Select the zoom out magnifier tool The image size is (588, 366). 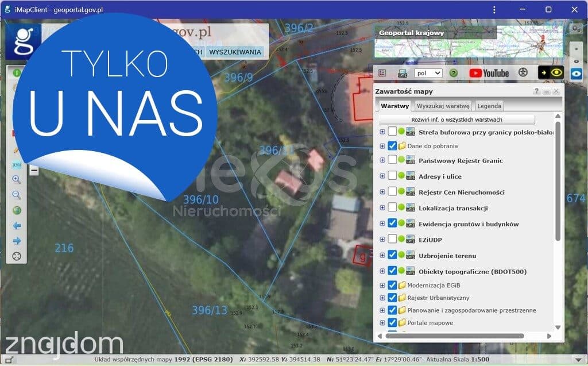17,195
